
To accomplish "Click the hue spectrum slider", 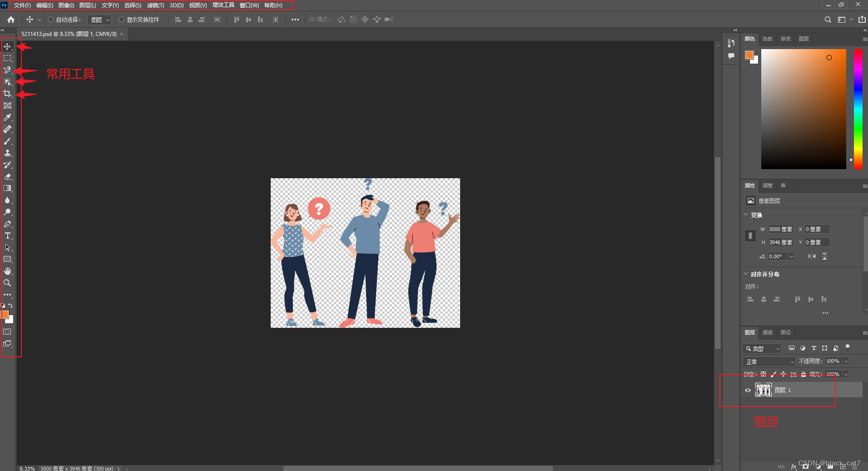I will tap(858, 109).
